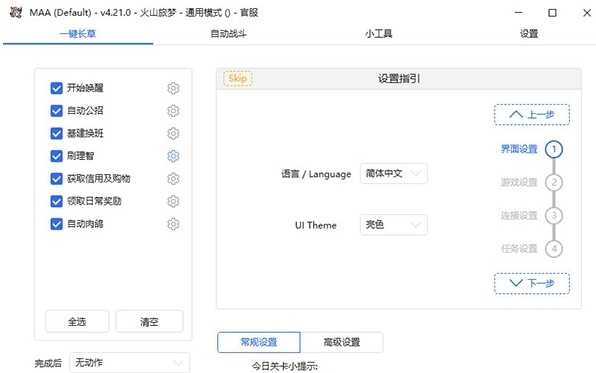Toggle the 基建换班 checkbox
Screen dimensions: 596x373
57,133
